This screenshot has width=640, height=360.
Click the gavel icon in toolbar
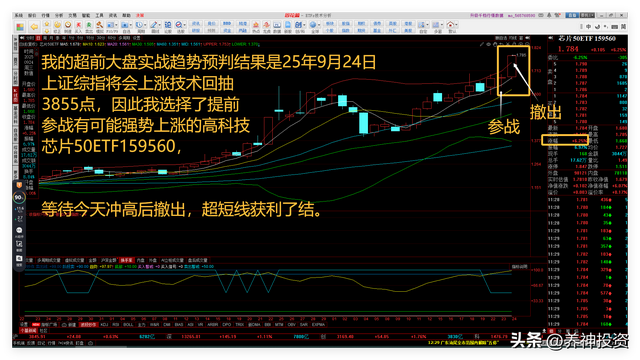(x=99, y=25)
